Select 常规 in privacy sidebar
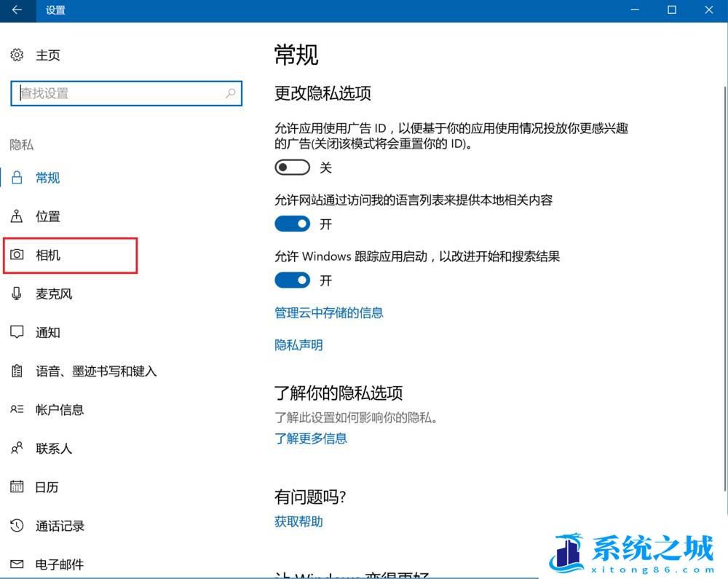 click(48, 178)
